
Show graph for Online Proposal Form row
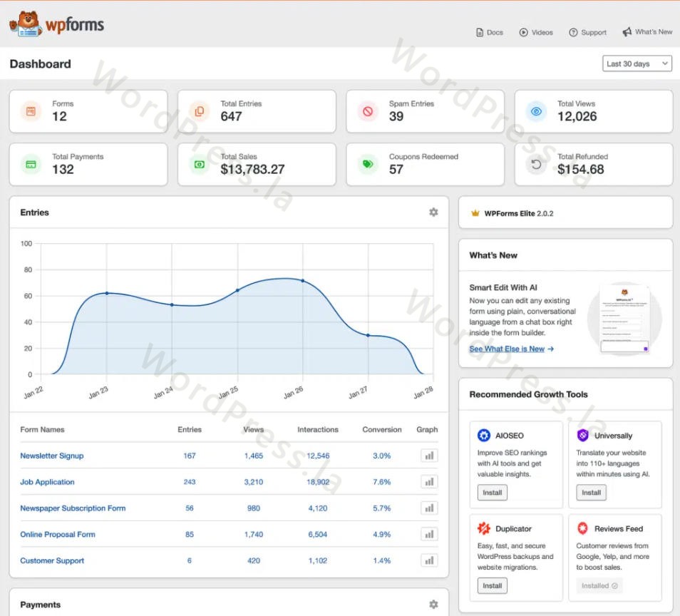[x=429, y=535]
